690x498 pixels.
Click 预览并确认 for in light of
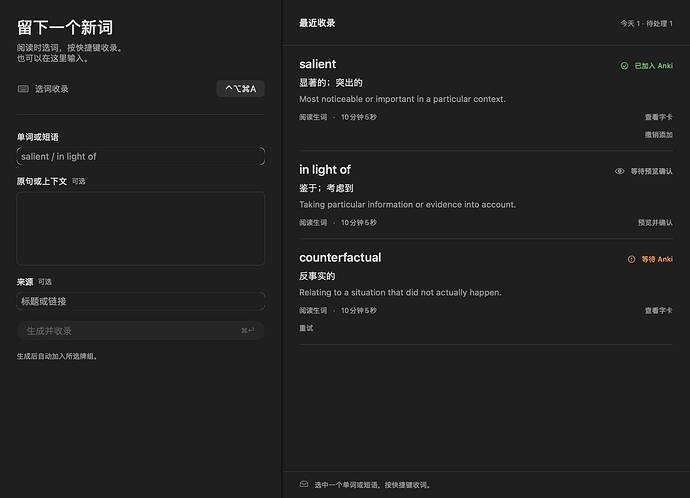(655, 223)
